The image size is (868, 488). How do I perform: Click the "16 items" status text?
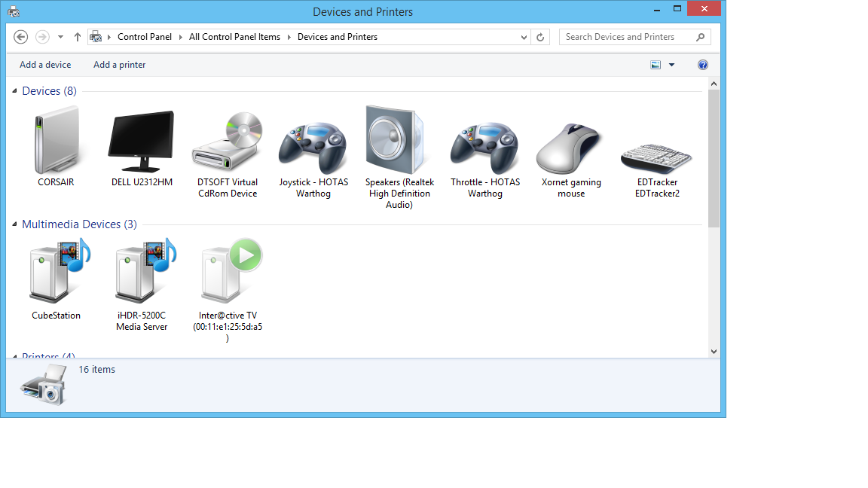click(97, 369)
